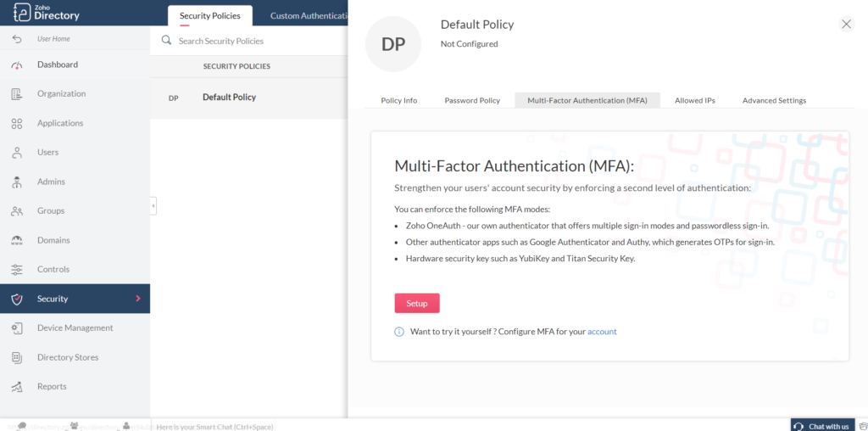The height and width of the screenshot is (431, 868).
Task: Click the Domains www icon
Action: (x=17, y=240)
